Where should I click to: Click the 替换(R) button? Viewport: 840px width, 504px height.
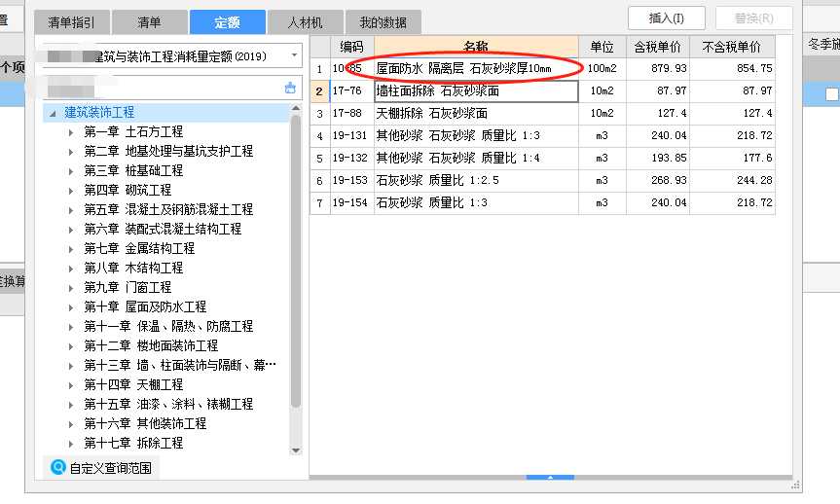[x=753, y=18]
